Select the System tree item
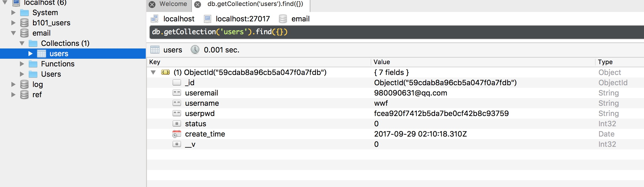This screenshot has height=187, width=644. click(x=45, y=13)
